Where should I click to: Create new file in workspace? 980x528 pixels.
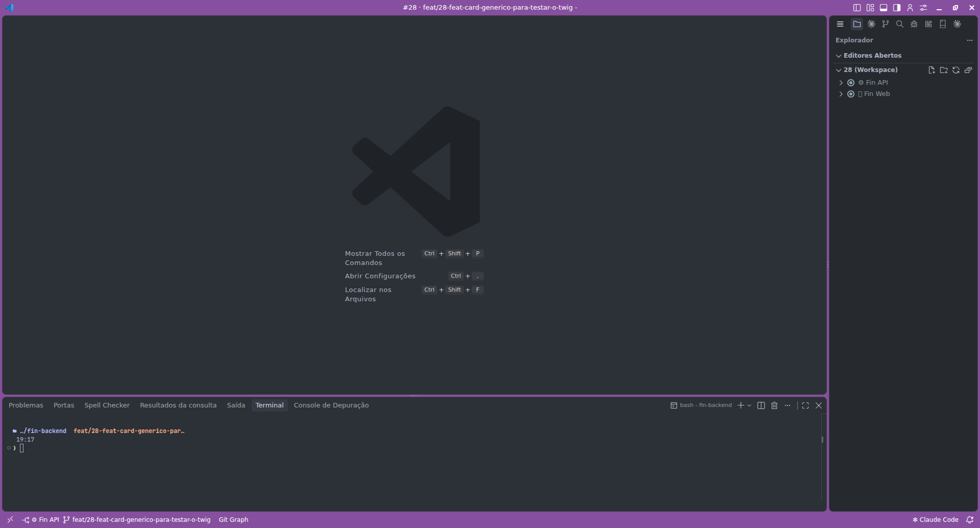tap(932, 70)
